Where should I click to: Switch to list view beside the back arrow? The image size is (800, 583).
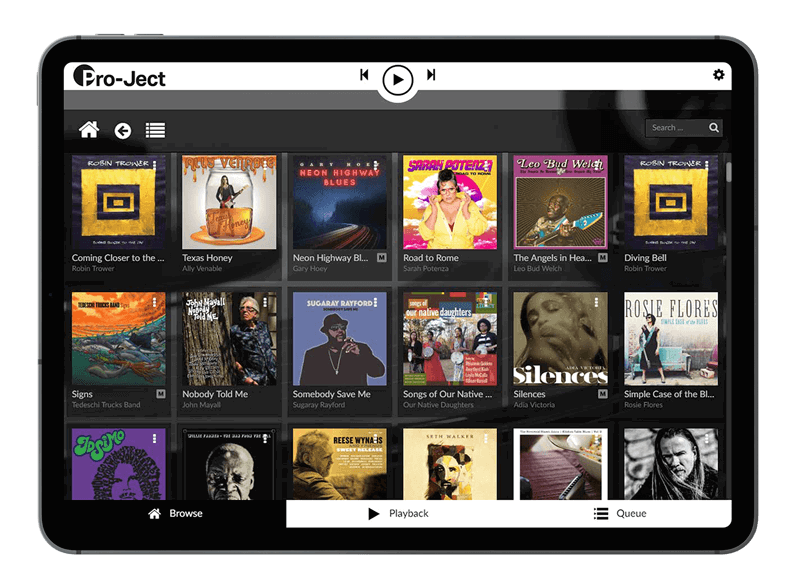pyautogui.click(x=155, y=131)
